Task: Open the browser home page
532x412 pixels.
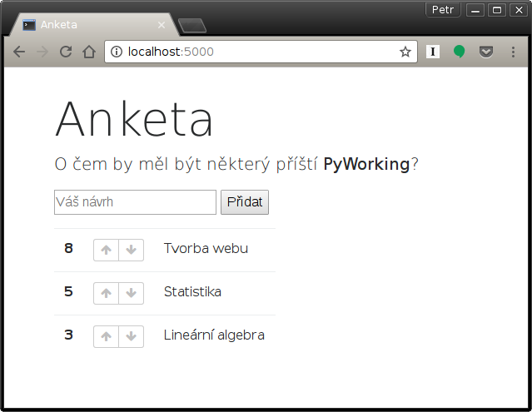Action: tap(89, 52)
